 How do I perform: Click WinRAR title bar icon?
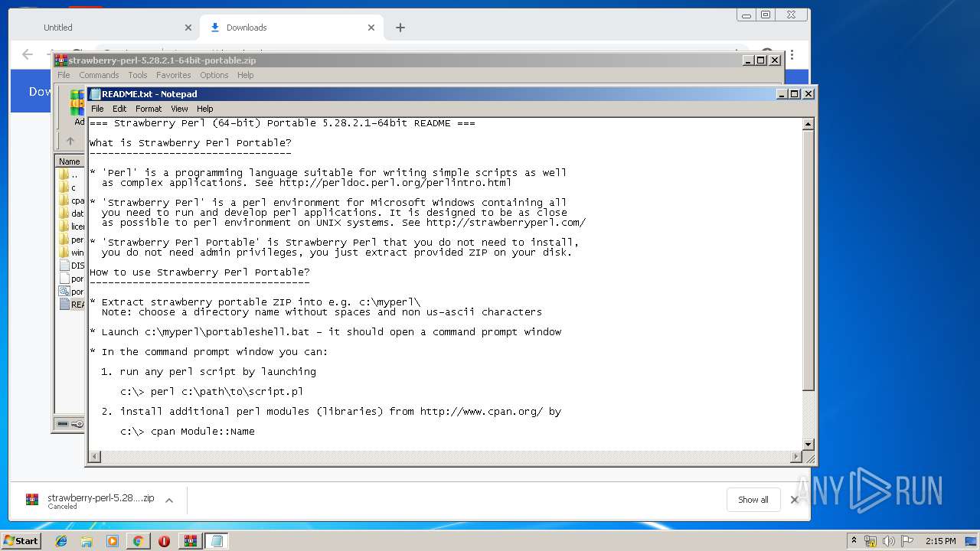pos(61,60)
